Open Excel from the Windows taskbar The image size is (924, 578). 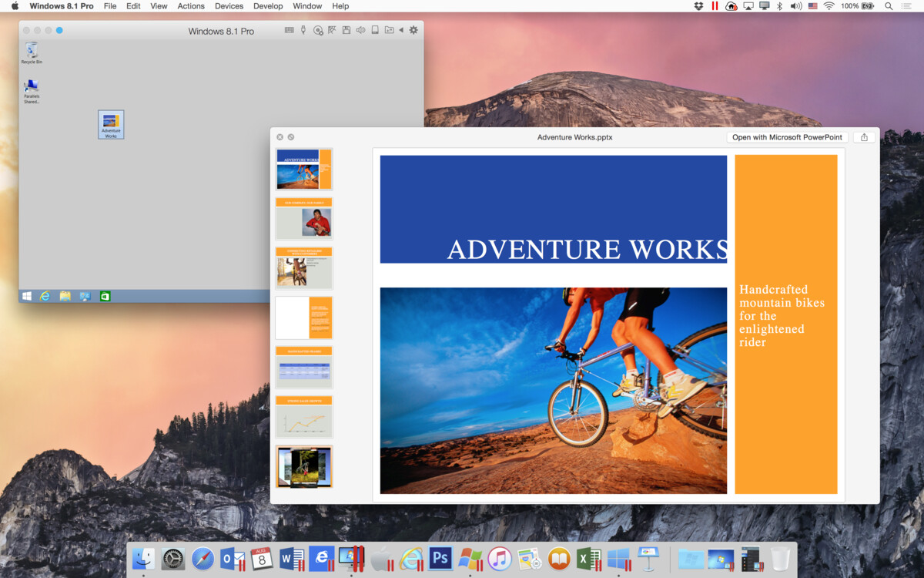pyautogui.click(x=105, y=295)
